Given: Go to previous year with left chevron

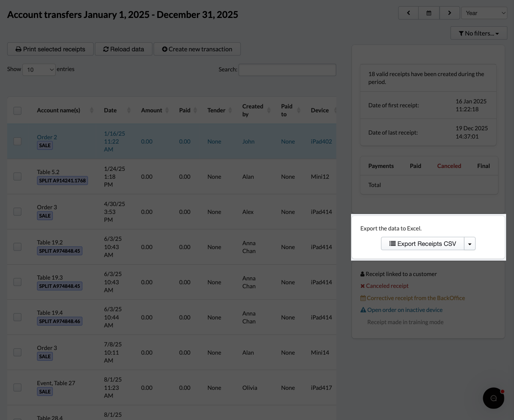Looking at the screenshot, I should click(x=408, y=13).
